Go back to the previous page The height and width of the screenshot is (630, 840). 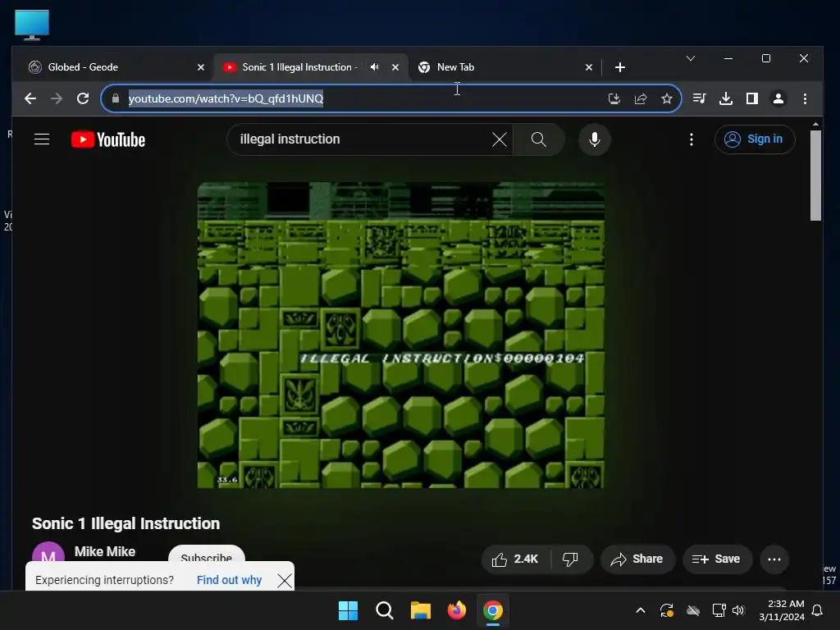pyautogui.click(x=30, y=98)
